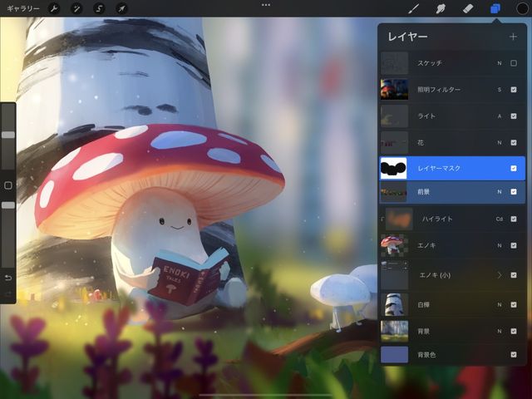Viewport: 532px width, 399px height.
Task: Open blend mode N of エノキ layer
Action: tap(500, 245)
